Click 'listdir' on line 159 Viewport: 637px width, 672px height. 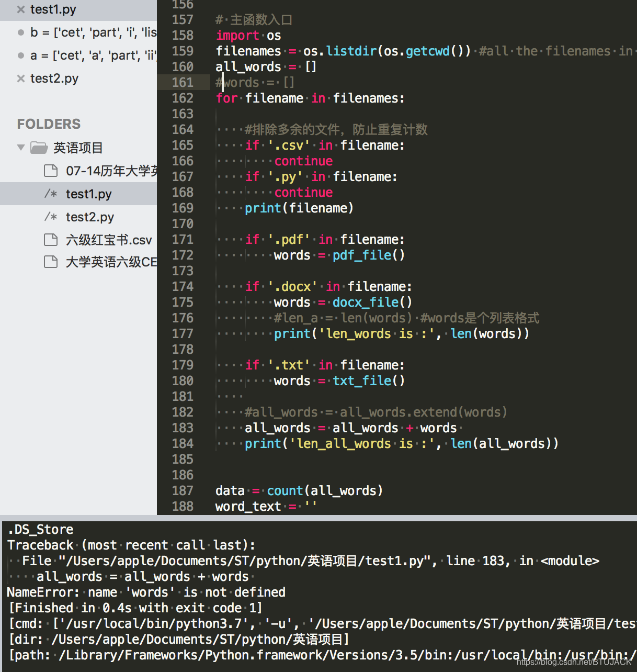point(351,51)
